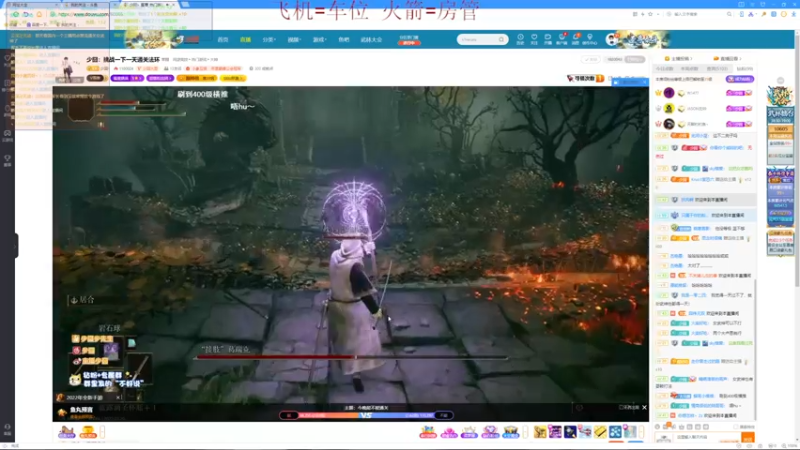This screenshot has height=450, width=800.
Task: Close the prediction bar with the X
Action: 644,407
